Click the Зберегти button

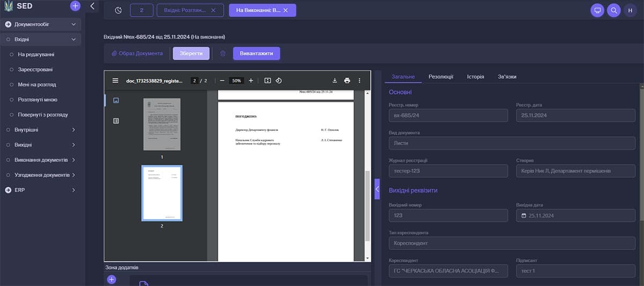191,54
